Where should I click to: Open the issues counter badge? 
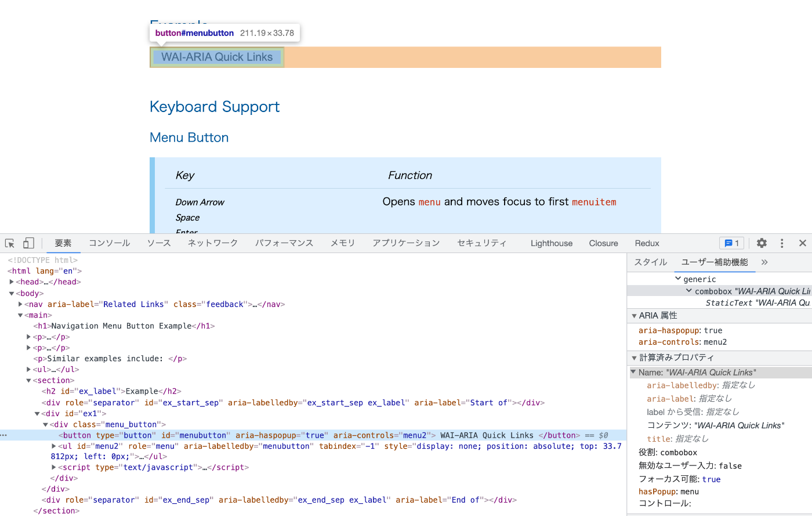click(732, 243)
